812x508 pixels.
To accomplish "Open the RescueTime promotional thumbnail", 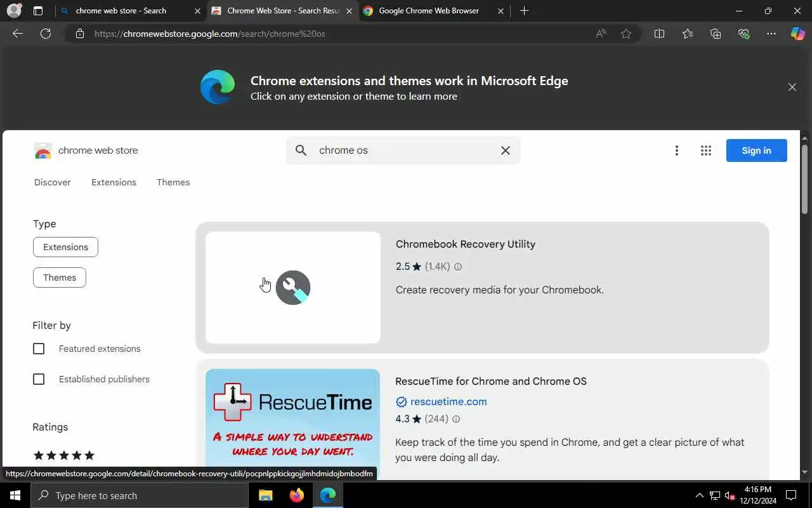I will coord(293,424).
